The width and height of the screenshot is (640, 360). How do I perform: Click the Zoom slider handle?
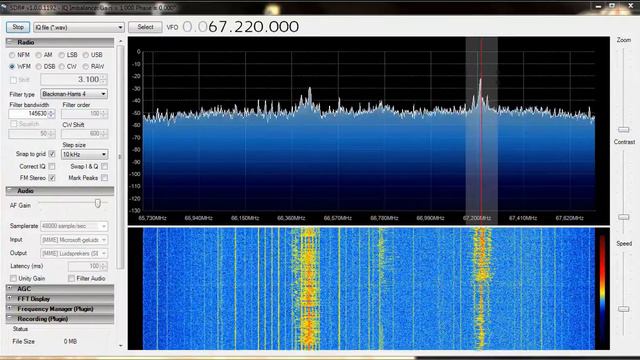click(x=623, y=130)
